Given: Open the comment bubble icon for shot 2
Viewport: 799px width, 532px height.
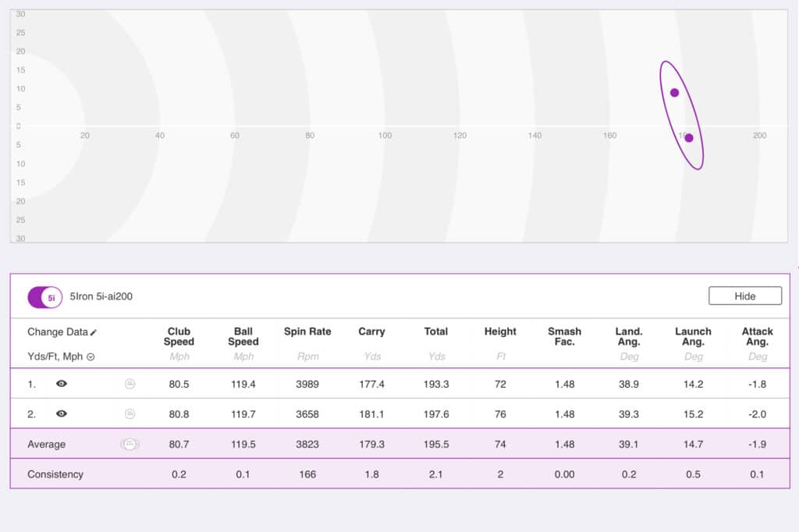Looking at the screenshot, I should pyautogui.click(x=130, y=413).
